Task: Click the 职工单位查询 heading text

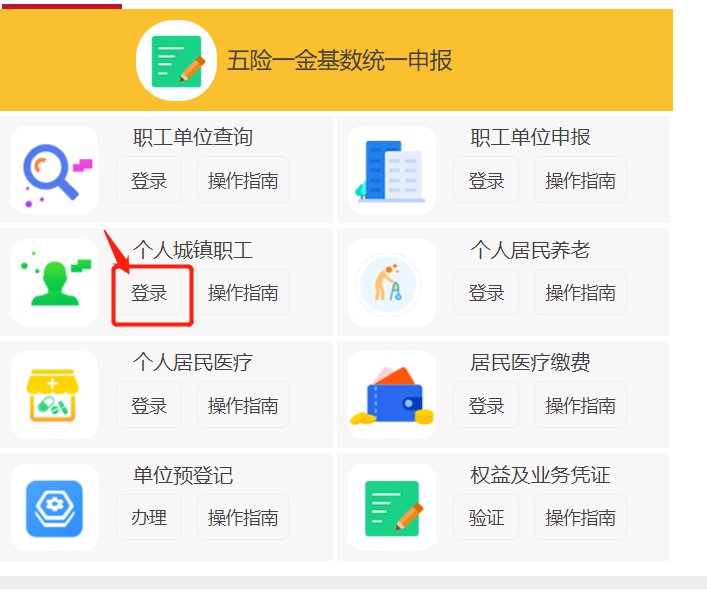Action: point(193,137)
